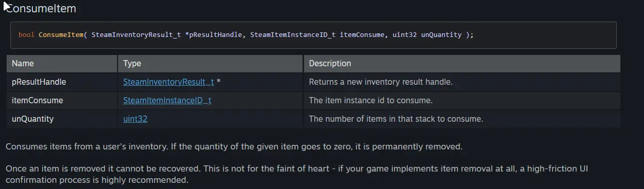
Task: Click the unQuantity parameter name cell
Action: coord(62,119)
